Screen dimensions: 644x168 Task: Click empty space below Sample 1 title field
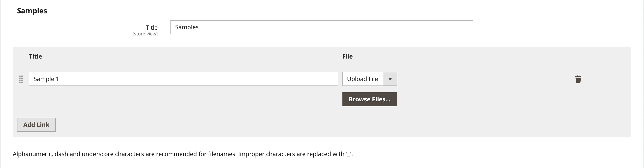tap(183, 99)
